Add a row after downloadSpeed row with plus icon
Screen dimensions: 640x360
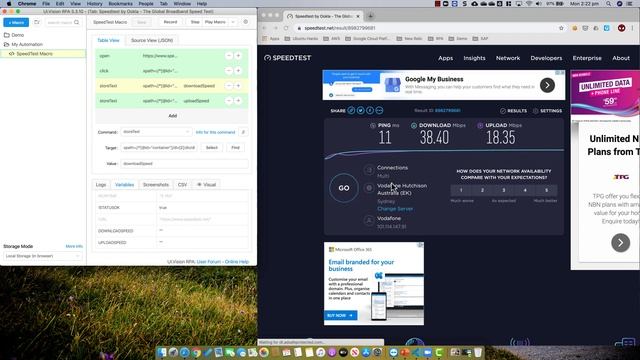(x=238, y=86)
